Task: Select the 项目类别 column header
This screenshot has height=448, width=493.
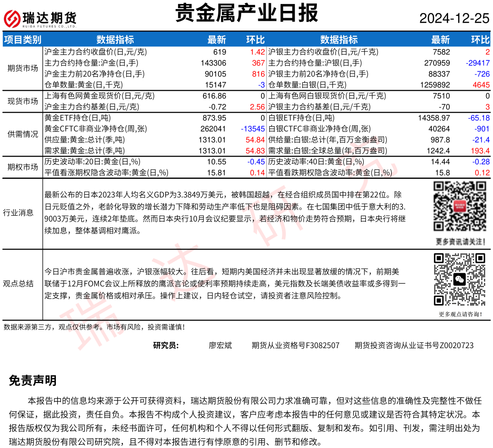Action: pos(23,40)
